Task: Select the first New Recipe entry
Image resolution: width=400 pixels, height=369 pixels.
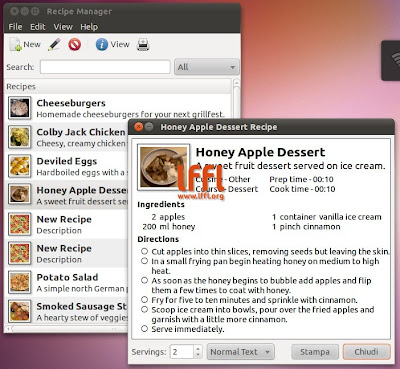Action: (67, 224)
